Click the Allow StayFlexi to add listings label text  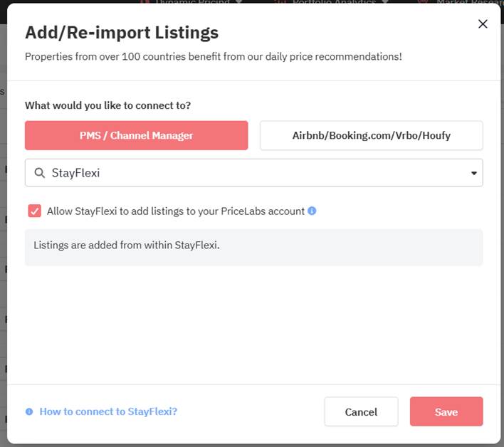click(176, 211)
